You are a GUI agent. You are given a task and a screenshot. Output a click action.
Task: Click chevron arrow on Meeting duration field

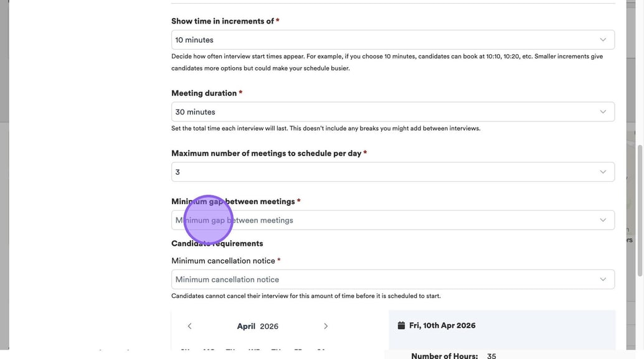pos(602,112)
